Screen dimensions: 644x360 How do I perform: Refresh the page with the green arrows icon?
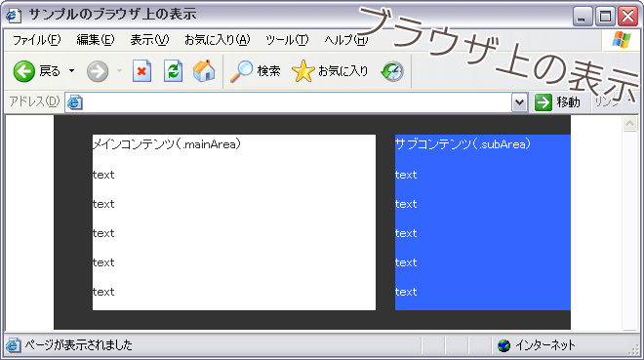coord(173,71)
